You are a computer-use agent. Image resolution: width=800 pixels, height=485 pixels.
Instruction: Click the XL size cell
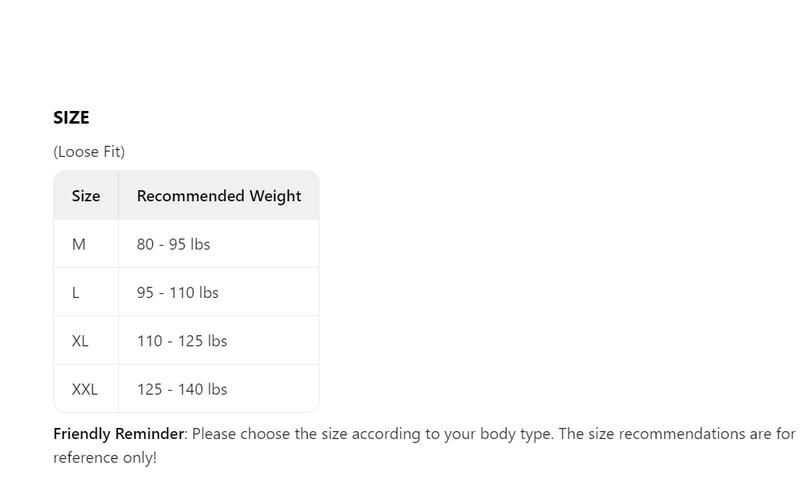pyautogui.click(x=86, y=341)
